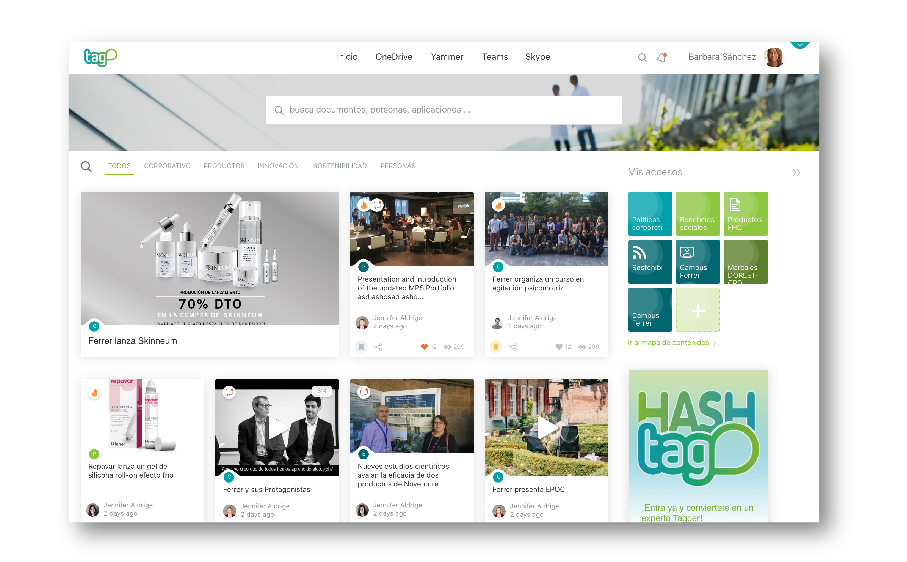The height and width of the screenshot is (562, 907).
Task: Click views counter on Presentation and introduction card
Action: click(x=454, y=347)
